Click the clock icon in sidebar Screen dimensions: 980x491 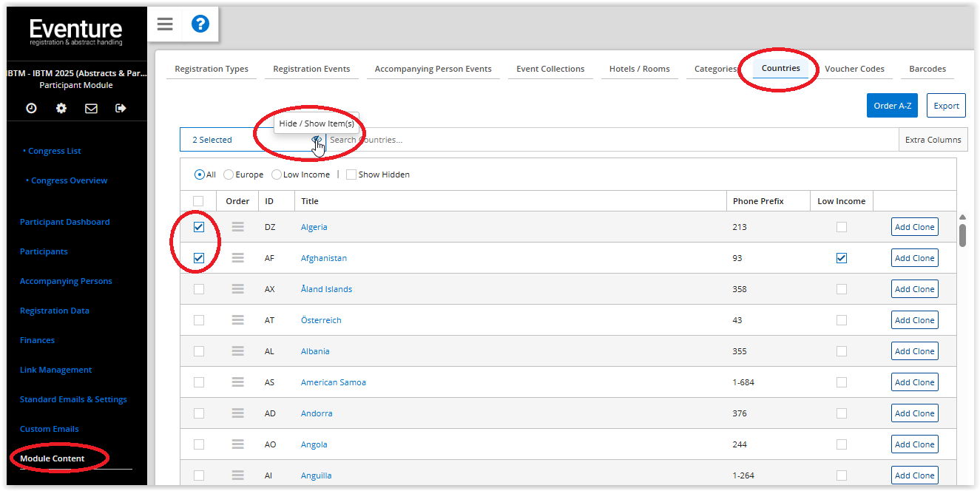pyautogui.click(x=31, y=109)
